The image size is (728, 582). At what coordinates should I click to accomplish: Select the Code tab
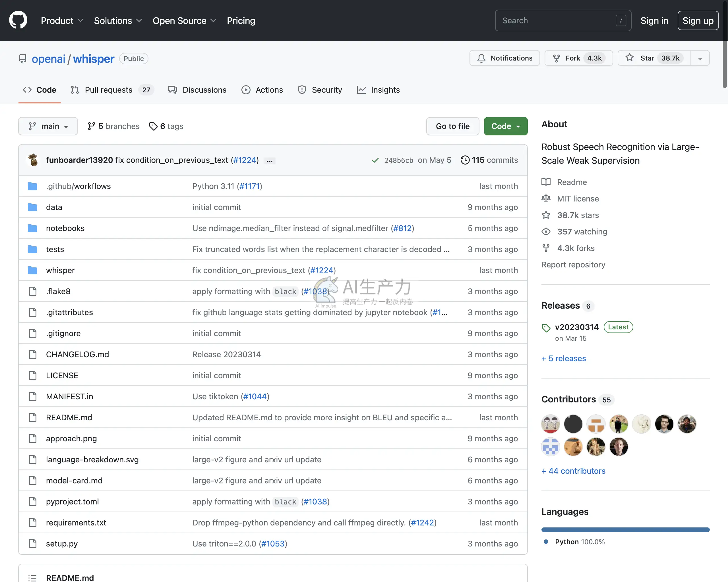coord(40,90)
